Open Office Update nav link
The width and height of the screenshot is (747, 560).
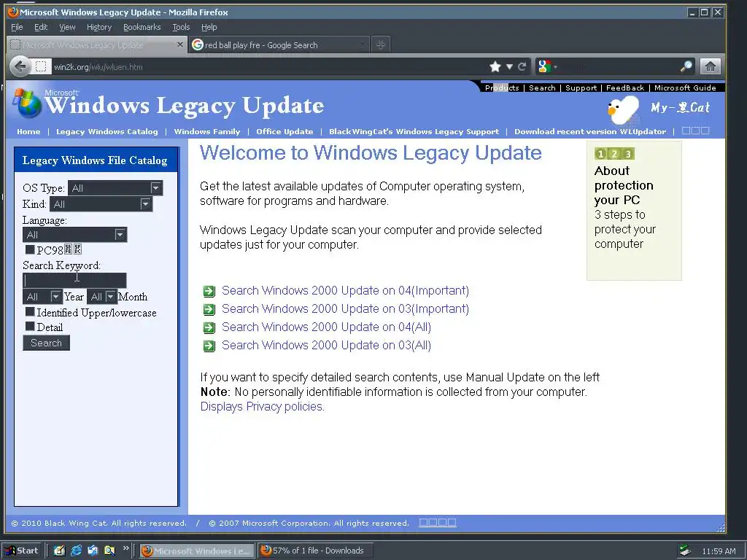click(285, 132)
